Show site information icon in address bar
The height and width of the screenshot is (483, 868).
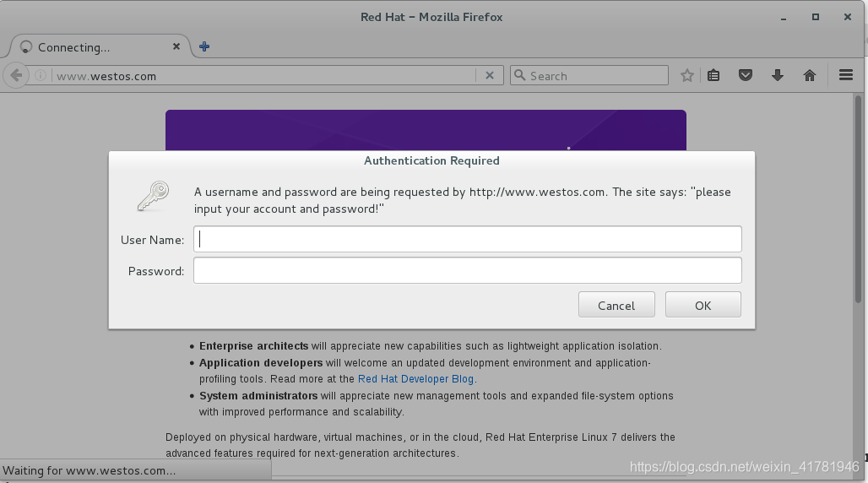[x=41, y=75]
